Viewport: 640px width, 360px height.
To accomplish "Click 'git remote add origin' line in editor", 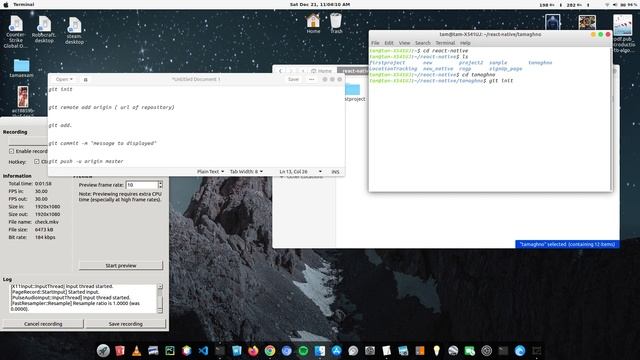I will pyautogui.click(x=111, y=107).
